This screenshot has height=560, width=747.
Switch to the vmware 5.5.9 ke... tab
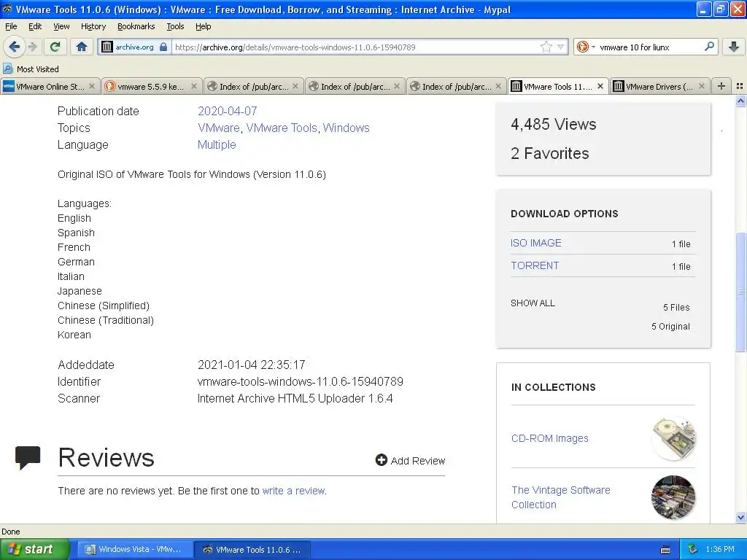[x=152, y=86]
